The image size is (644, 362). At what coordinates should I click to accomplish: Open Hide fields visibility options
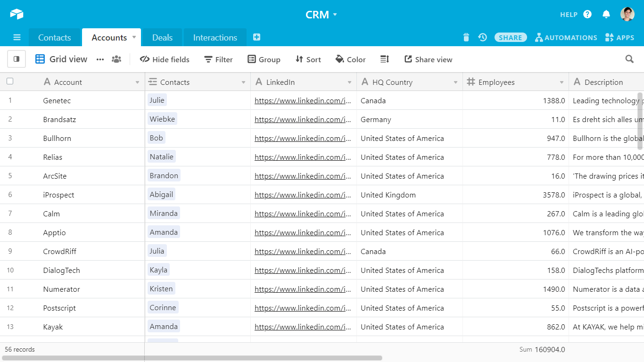click(165, 59)
